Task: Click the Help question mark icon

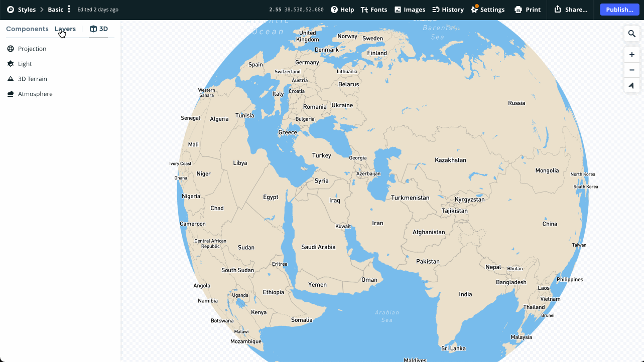Action: tap(334, 10)
